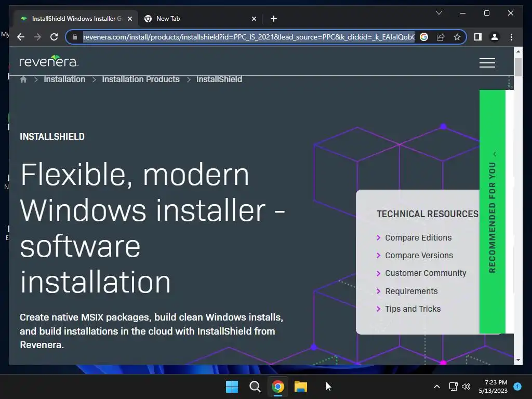This screenshot has height=399, width=532.
Task: Visit the Customer Community link
Action: click(425, 273)
